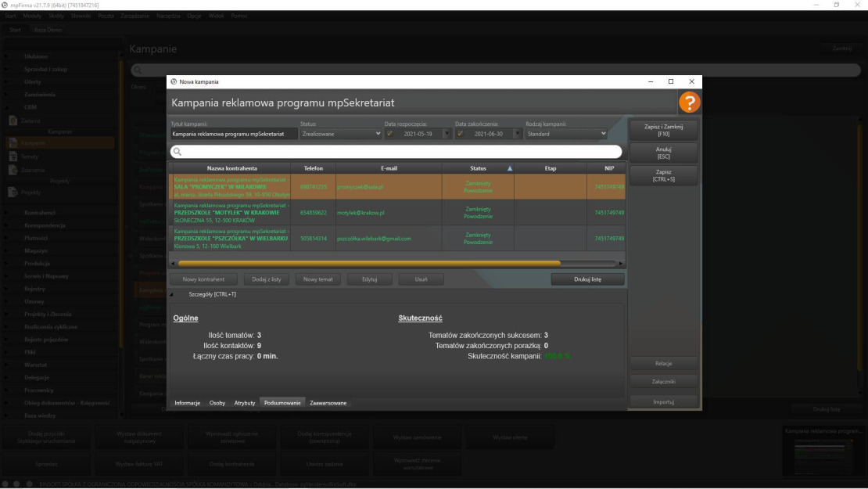Click the table's left scroll arrow
The image size is (868, 489).
click(x=173, y=264)
